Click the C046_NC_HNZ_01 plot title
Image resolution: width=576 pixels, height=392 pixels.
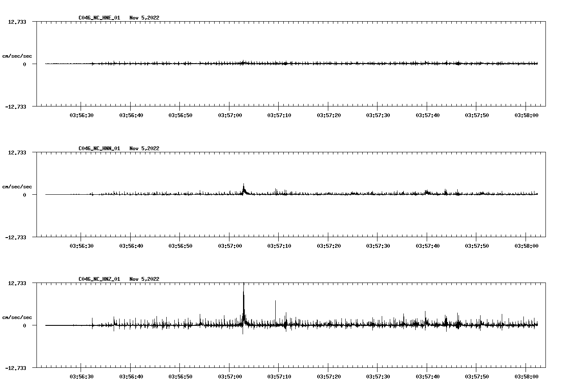[x=99, y=279]
